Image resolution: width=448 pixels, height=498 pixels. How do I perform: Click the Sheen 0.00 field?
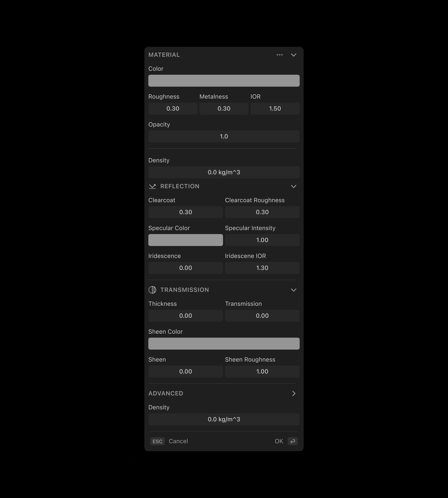(186, 372)
